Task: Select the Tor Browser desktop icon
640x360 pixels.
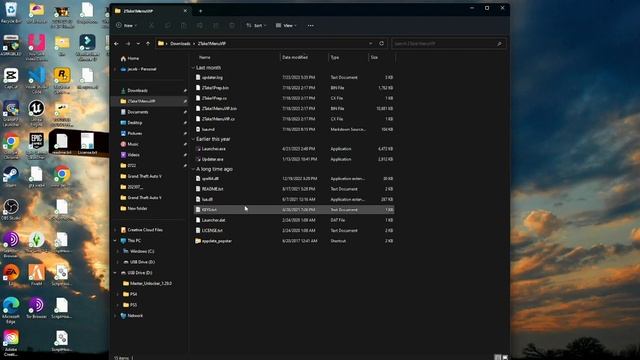Action: coord(36,308)
